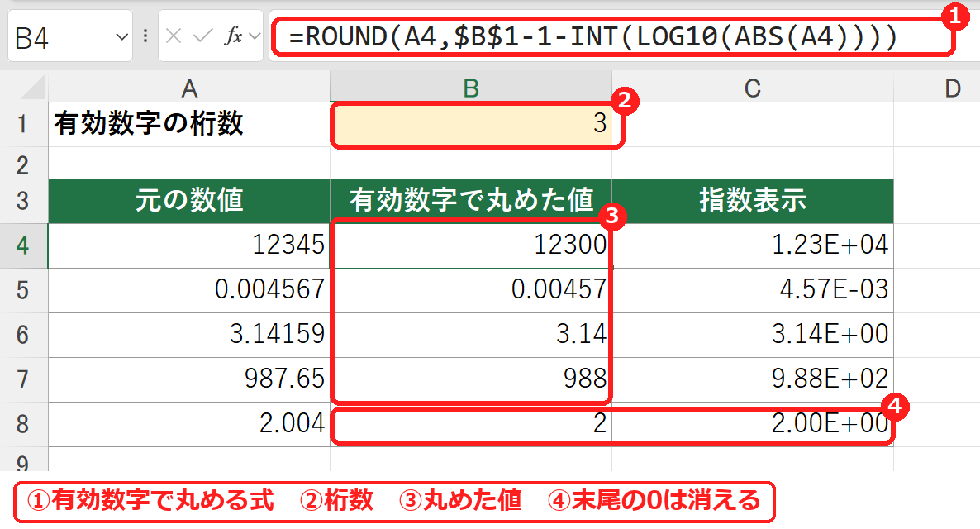Click cell with value 9.88E+02
The height and width of the screenshot is (529, 980).
coord(753,379)
